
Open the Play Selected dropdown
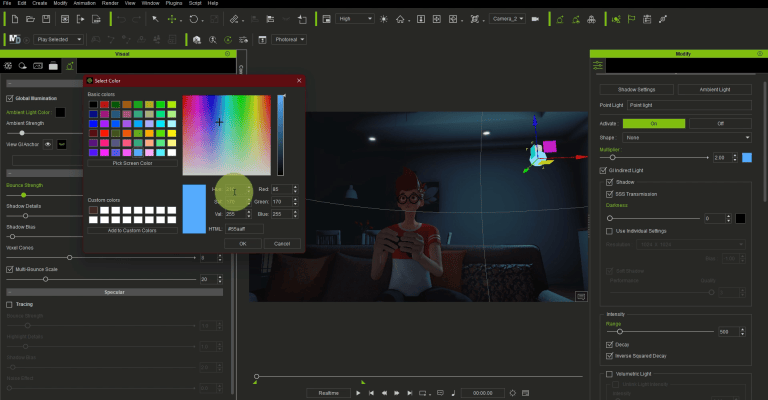tap(58, 39)
